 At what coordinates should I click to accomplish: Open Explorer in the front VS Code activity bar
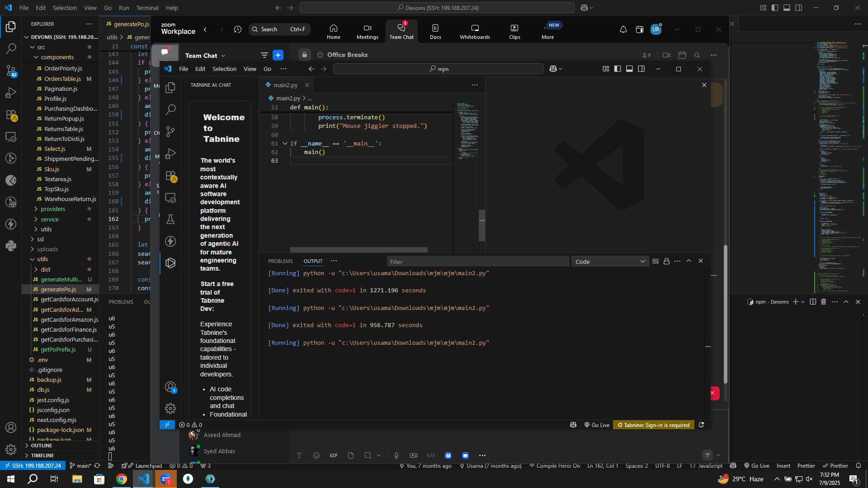tap(170, 87)
